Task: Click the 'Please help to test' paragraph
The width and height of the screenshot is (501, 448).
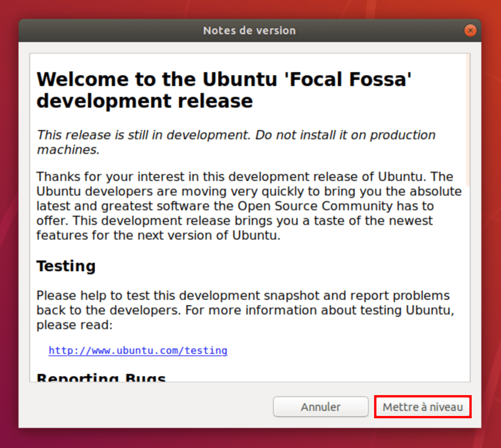Action: 245,310
